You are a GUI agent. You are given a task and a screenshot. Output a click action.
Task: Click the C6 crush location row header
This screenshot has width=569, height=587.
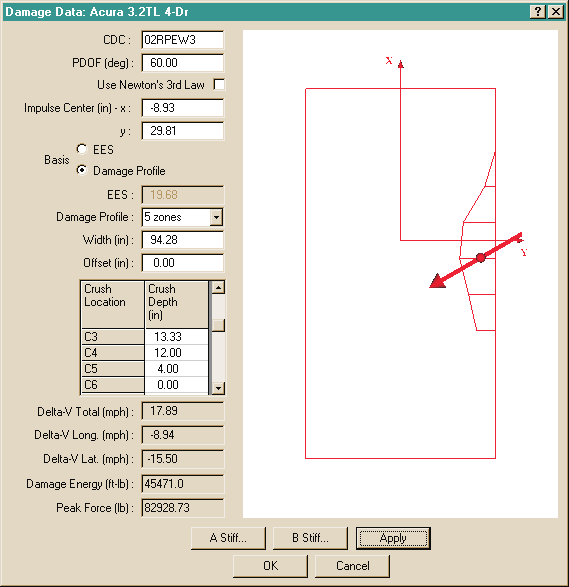113,385
